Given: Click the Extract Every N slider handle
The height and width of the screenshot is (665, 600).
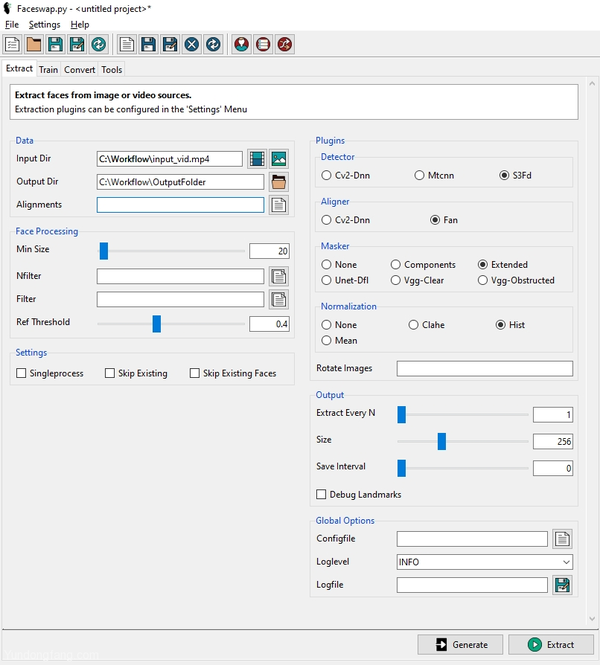Looking at the screenshot, I should (402, 415).
